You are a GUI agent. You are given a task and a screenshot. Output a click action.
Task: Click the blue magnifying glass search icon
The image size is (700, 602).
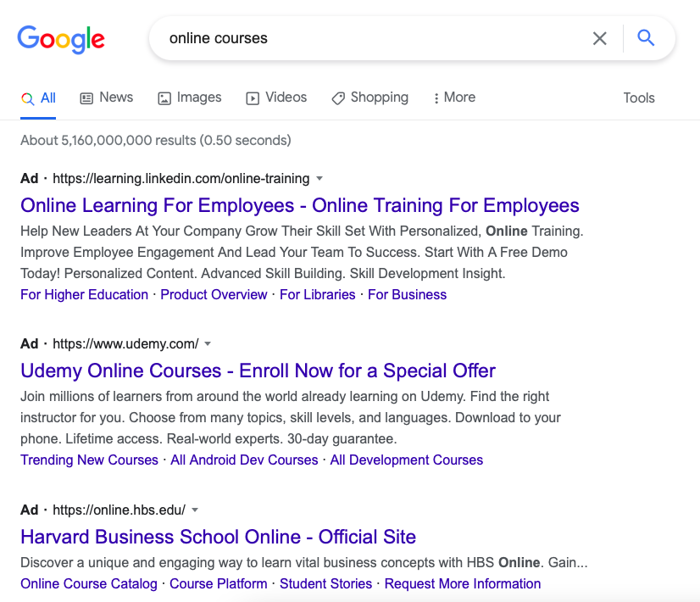point(646,38)
